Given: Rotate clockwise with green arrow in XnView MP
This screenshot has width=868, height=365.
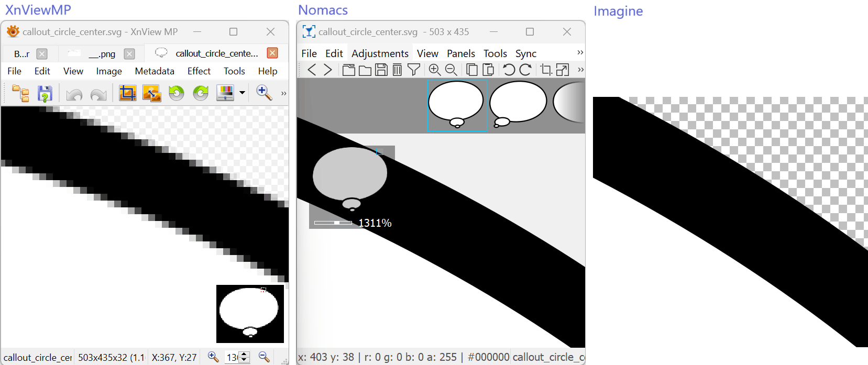Looking at the screenshot, I should (x=201, y=93).
